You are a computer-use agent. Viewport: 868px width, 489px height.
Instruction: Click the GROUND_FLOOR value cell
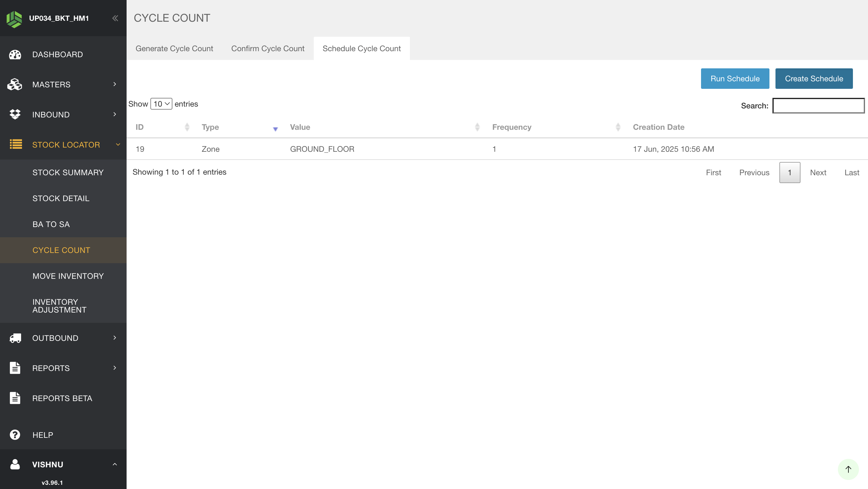(x=322, y=149)
